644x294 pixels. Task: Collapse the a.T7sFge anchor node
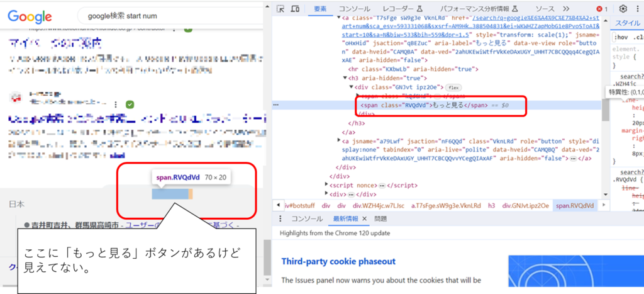(x=339, y=18)
